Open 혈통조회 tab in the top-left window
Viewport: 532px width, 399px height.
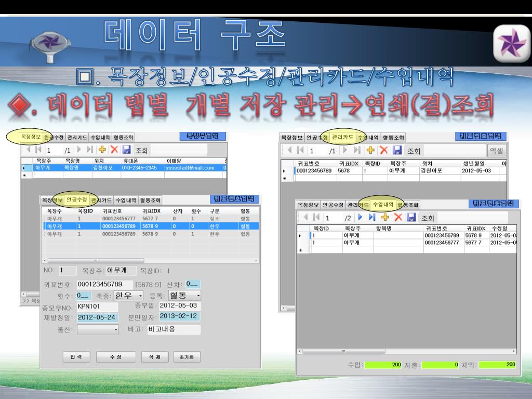pyautogui.click(x=123, y=137)
